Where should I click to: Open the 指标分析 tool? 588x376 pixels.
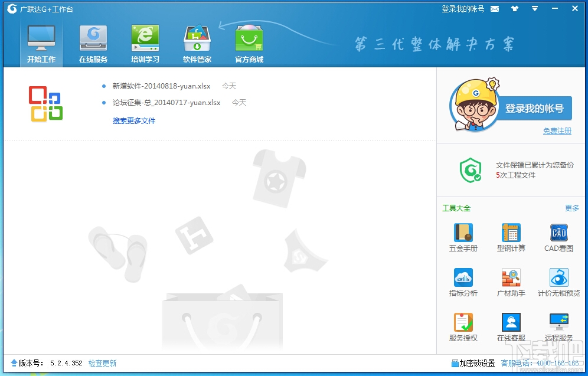coord(463,283)
